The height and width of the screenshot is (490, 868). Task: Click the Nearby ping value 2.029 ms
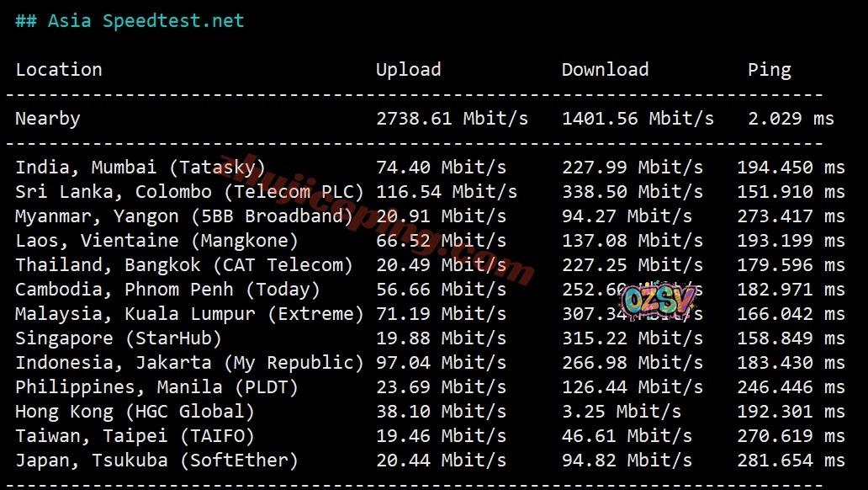[791, 119]
